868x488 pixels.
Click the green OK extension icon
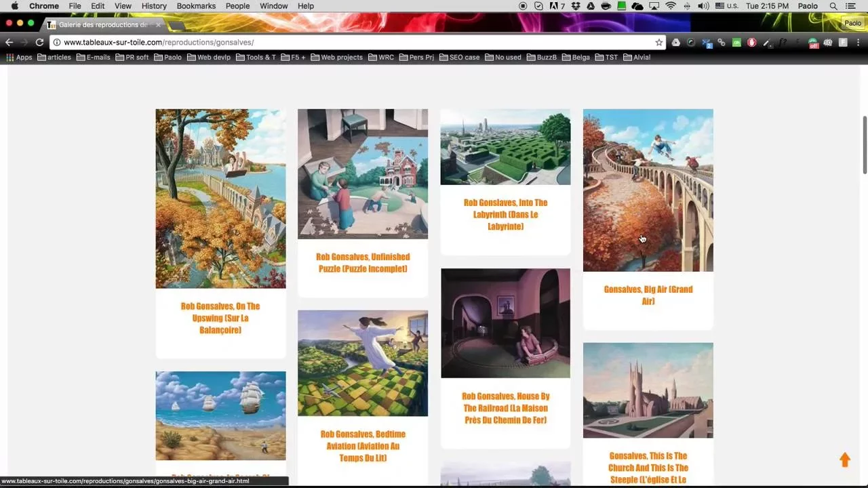736,42
